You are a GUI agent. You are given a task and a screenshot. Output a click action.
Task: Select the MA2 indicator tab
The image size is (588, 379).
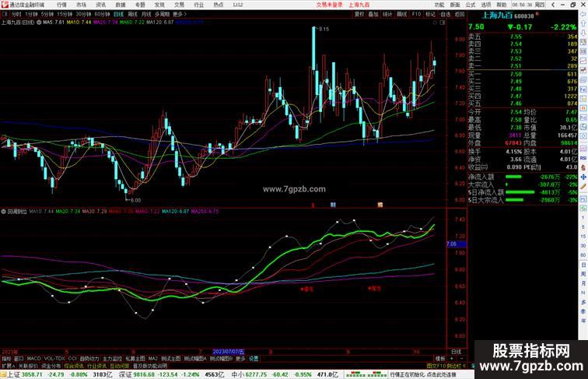tap(153, 358)
